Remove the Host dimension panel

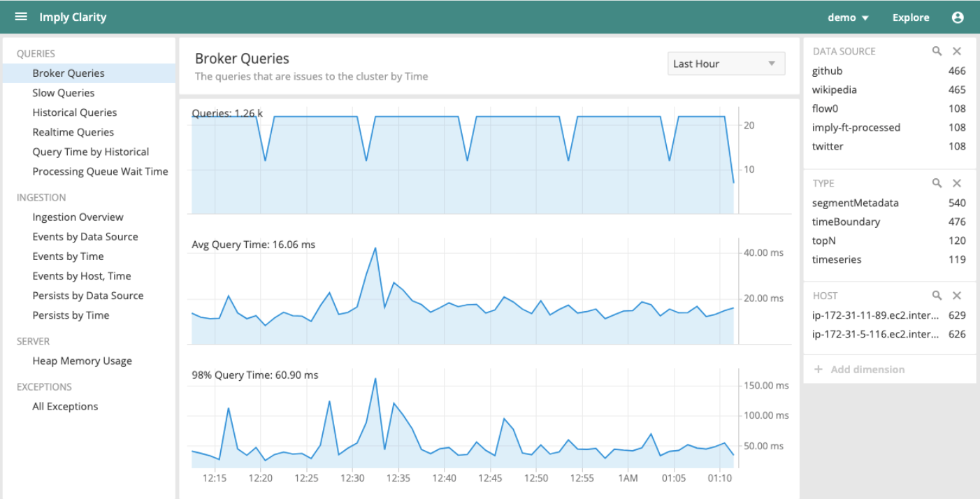tap(957, 296)
